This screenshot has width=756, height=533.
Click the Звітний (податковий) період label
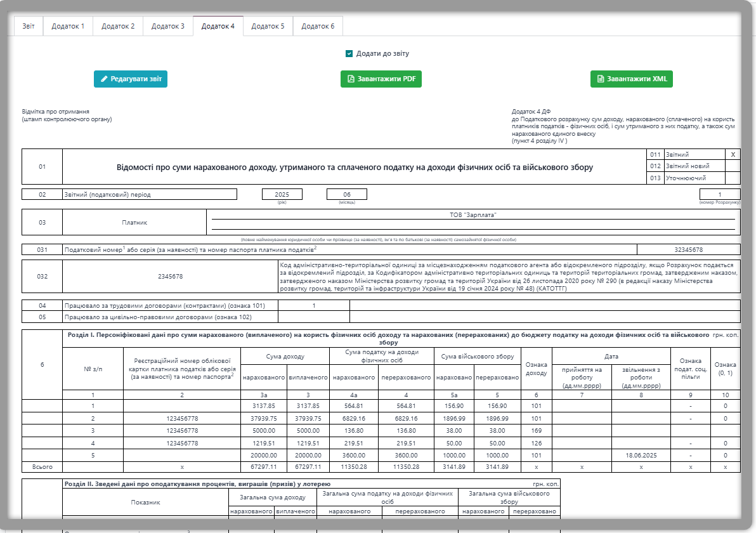point(108,195)
